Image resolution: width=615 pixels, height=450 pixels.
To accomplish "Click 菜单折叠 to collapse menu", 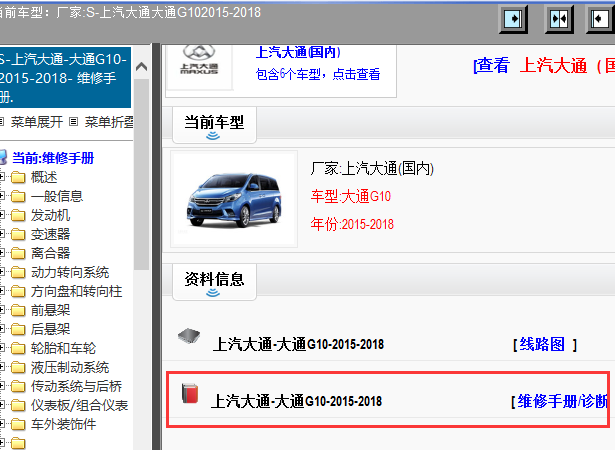I will coord(109,122).
